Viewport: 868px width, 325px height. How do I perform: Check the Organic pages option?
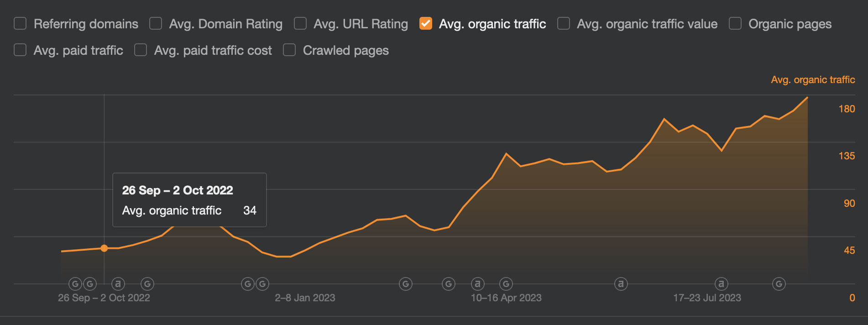click(735, 23)
